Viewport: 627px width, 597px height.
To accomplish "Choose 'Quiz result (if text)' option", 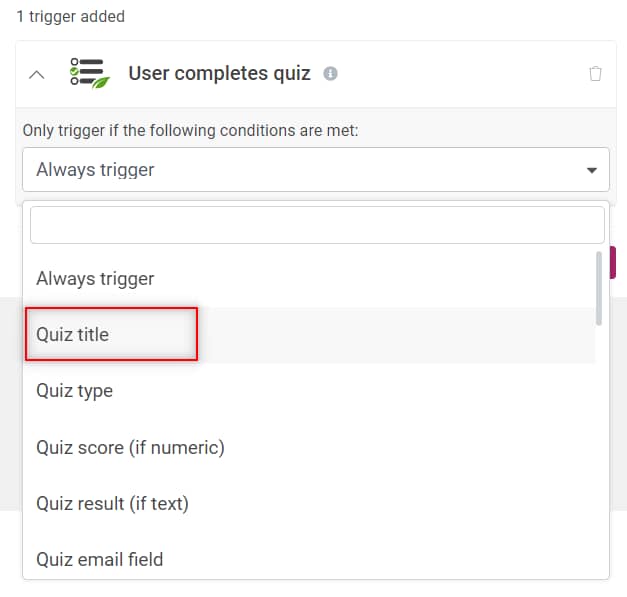I will point(112,503).
